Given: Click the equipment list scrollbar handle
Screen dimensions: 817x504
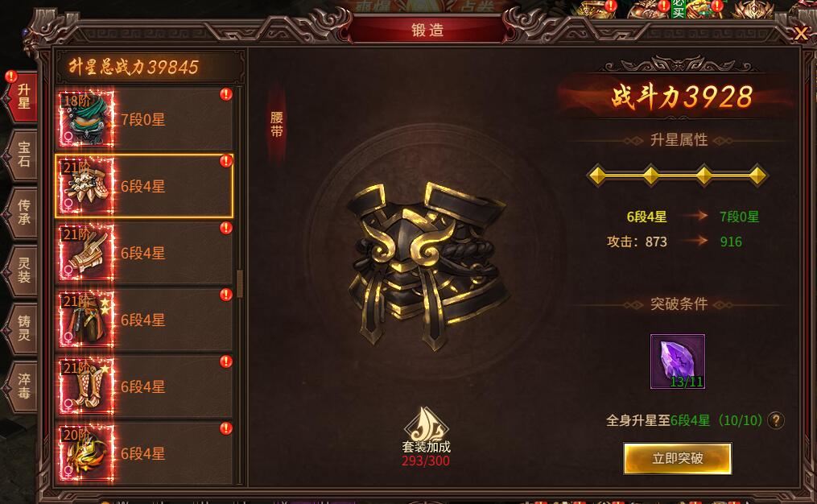Looking at the screenshot, I should [240, 284].
